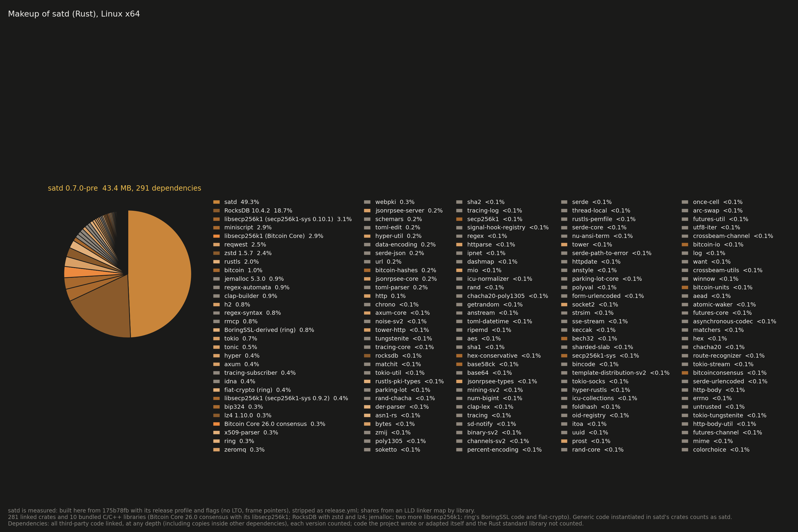Click legend text 'zstd 1.5.7 2.4%'
This screenshot has height=532, width=798.
click(x=248, y=253)
